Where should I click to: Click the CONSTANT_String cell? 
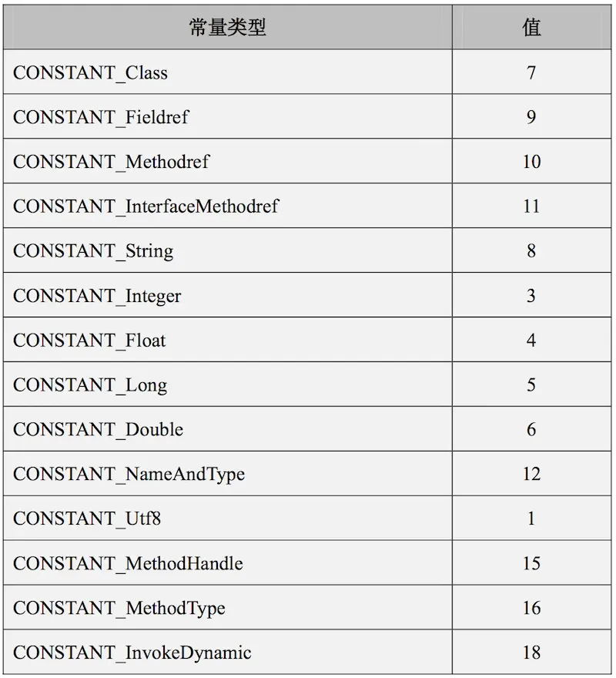pyautogui.click(x=93, y=251)
